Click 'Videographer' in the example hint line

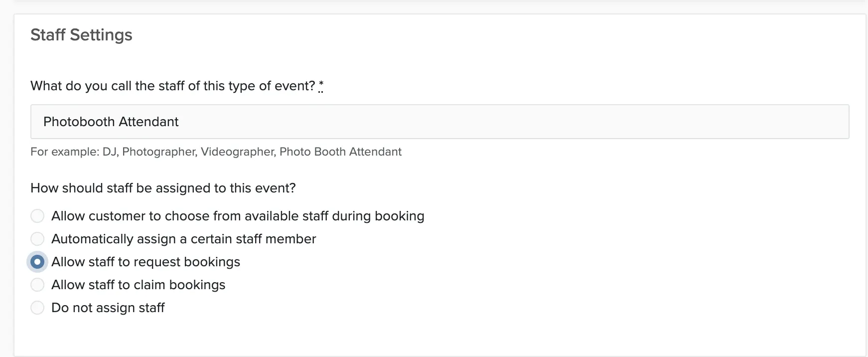click(x=238, y=152)
